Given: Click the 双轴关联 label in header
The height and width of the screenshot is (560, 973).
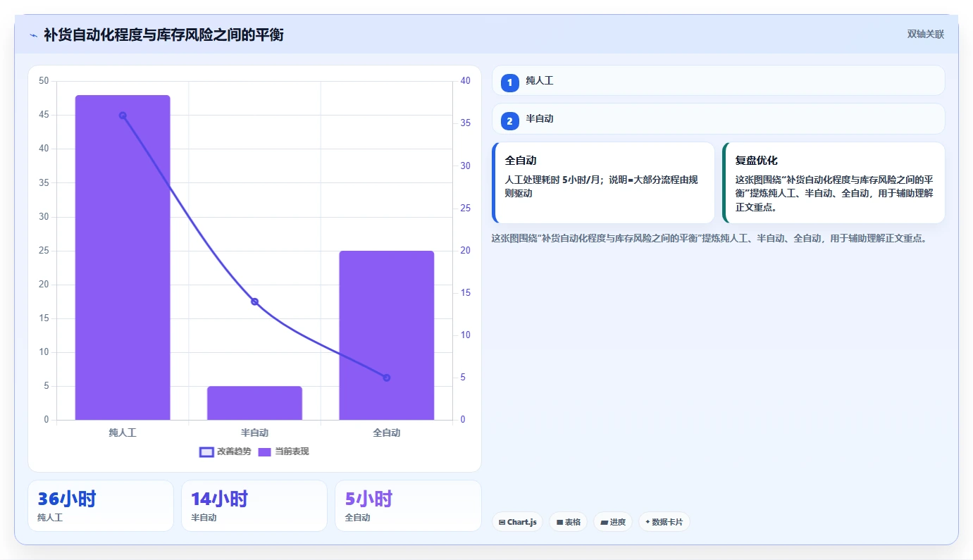Looking at the screenshot, I should pos(925,35).
